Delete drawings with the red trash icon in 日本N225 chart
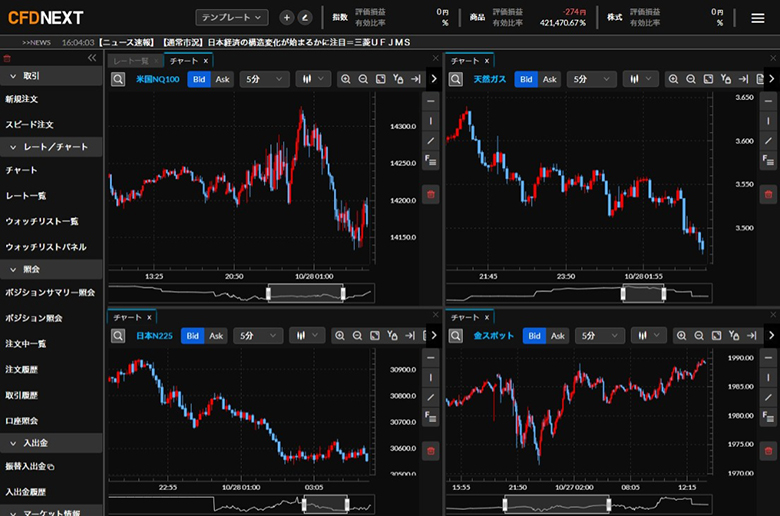The height and width of the screenshot is (516, 780). point(431,452)
